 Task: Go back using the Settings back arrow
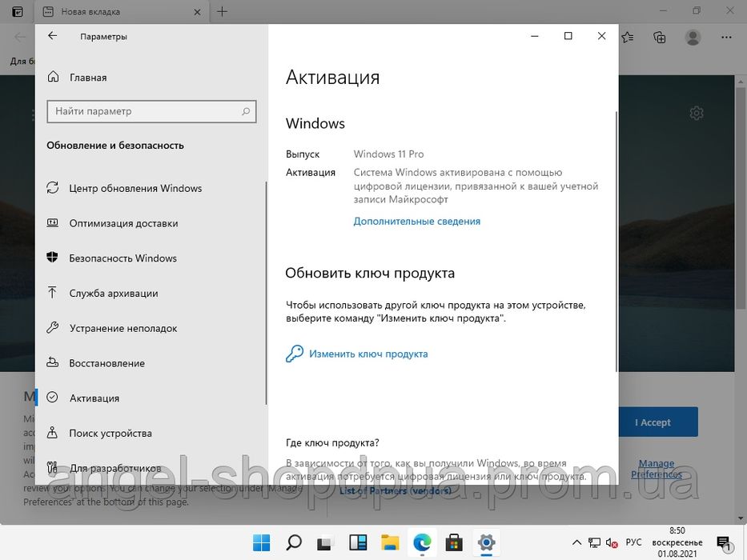point(52,36)
